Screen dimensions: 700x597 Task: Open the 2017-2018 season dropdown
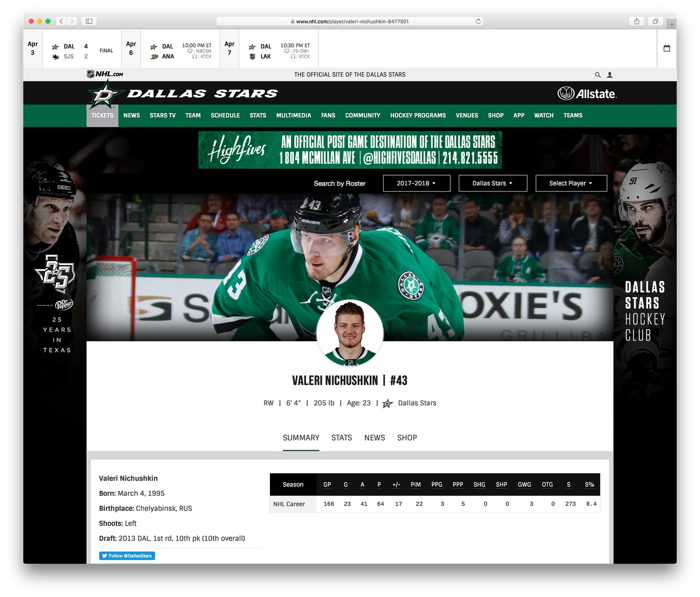click(x=416, y=183)
